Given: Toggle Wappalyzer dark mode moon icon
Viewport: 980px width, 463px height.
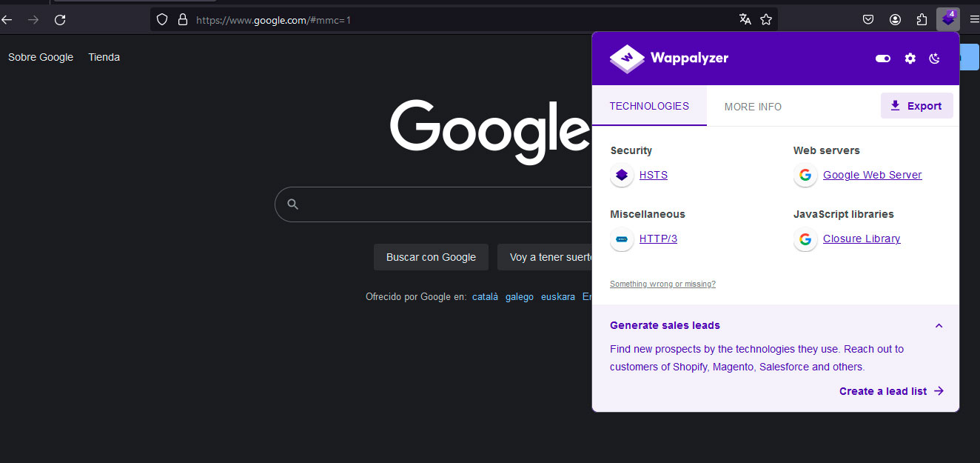Looking at the screenshot, I should (x=935, y=59).
